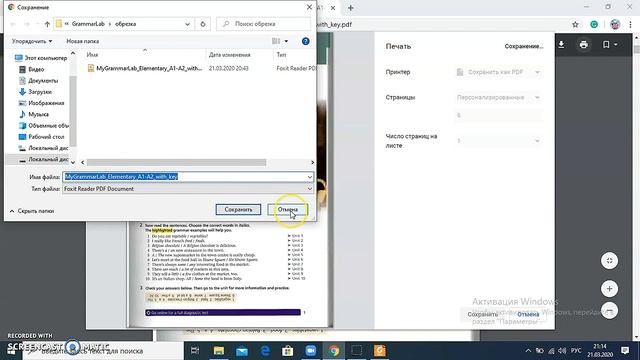Screen dimensions: 640x360
Task: Show hidden tray icons chevron
Action: [x=528, y=351]
